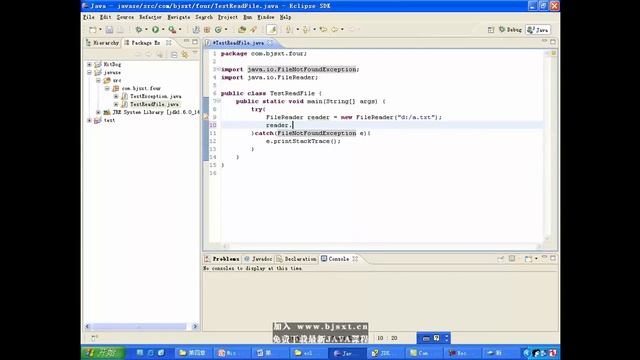The width and height of the screenshot is (640, 360).
Task: Click the editor horizontal scrollbar
Action: (x=382, y=246)
